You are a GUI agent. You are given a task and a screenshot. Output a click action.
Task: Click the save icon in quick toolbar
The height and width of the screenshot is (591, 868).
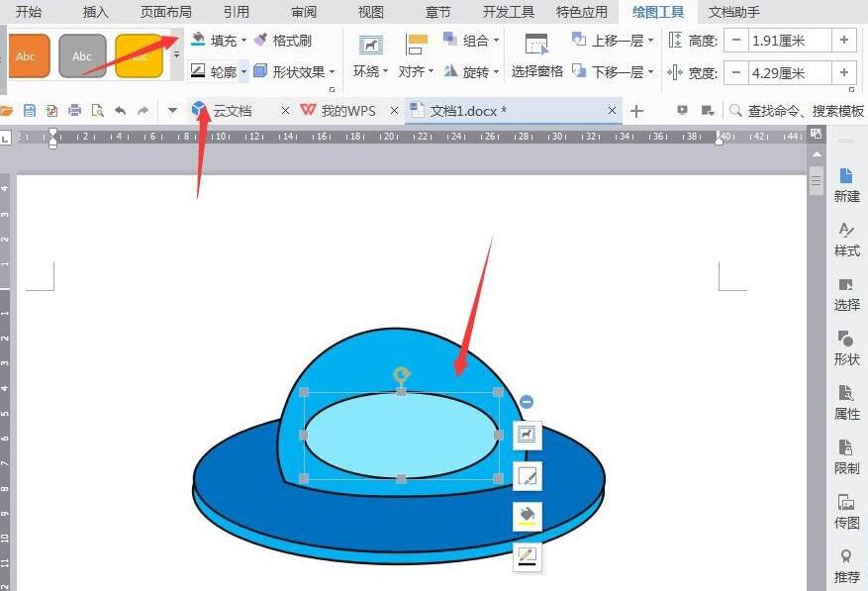coord(30,111)
